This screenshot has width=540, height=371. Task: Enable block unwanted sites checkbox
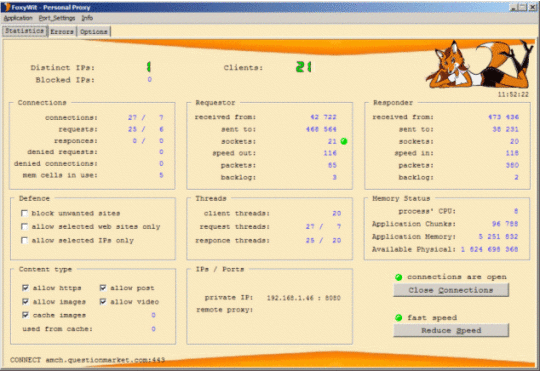click(24, 213)
